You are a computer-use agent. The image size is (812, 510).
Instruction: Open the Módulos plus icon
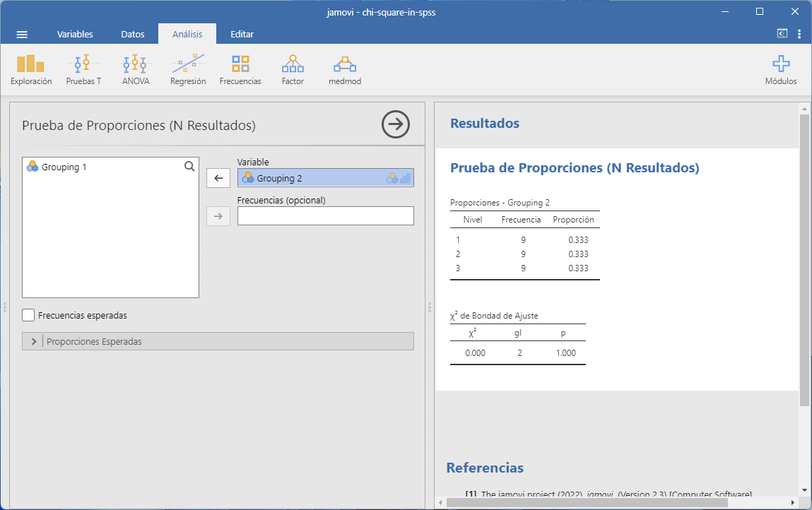click(x=780, y=70)
